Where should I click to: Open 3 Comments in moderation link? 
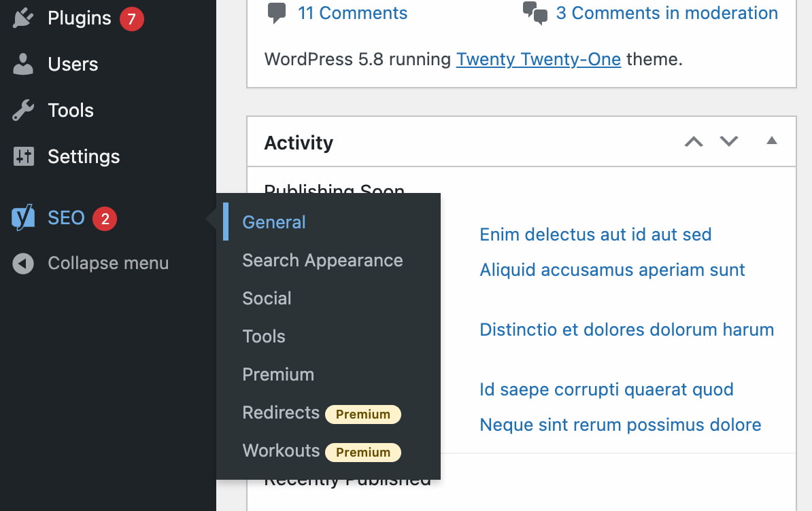coord(666,13)
